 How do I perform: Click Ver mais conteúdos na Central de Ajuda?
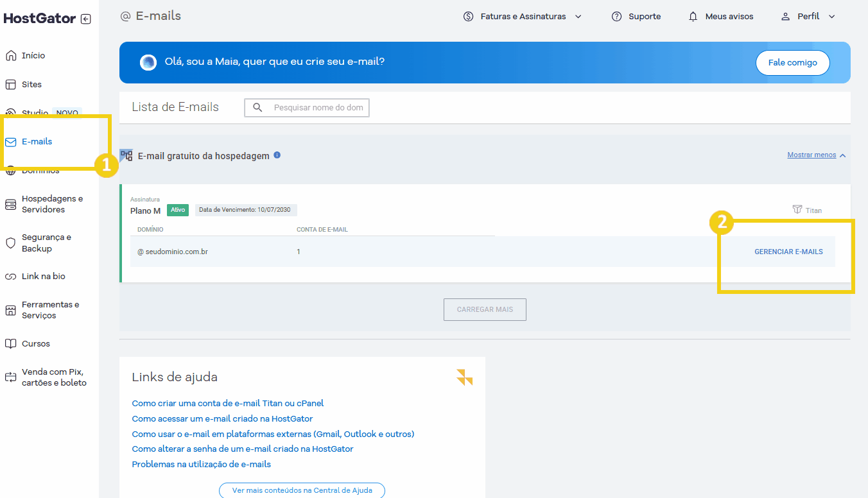(x=302, y=490)
